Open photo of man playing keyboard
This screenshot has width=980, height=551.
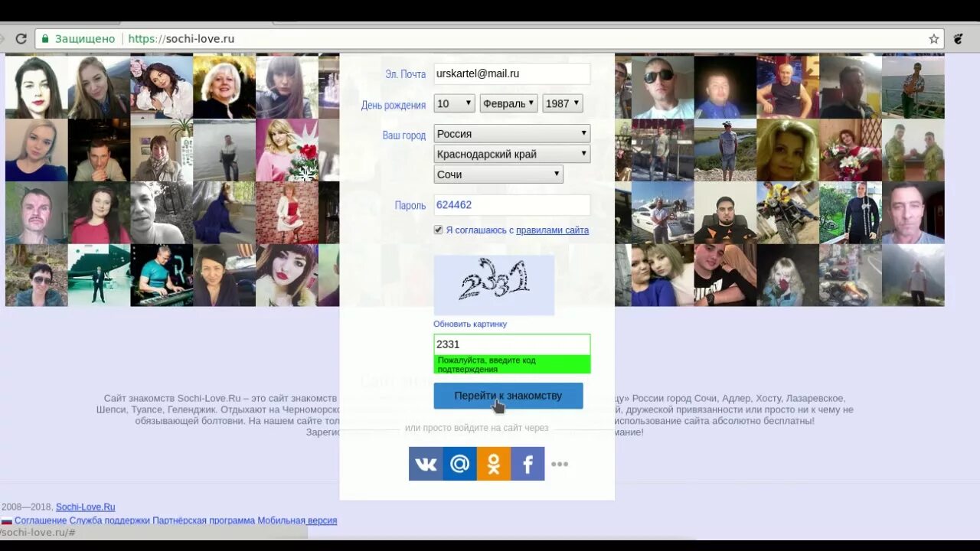point(162,275)
